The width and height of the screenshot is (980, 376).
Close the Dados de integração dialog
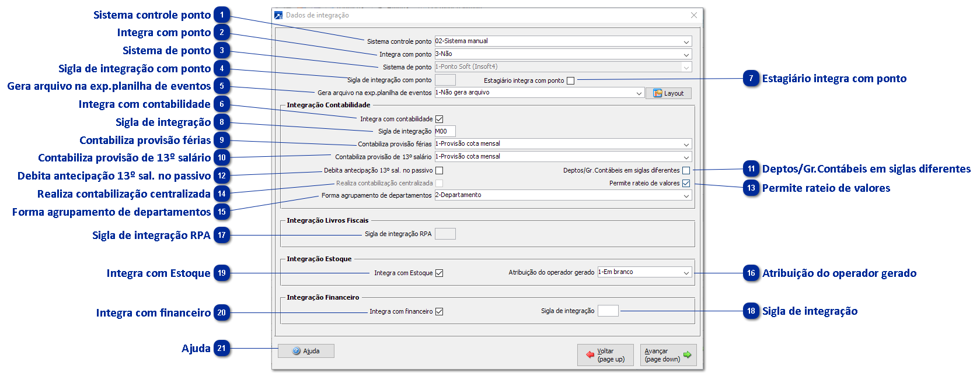pyautogui.click(x=694, y=15)
